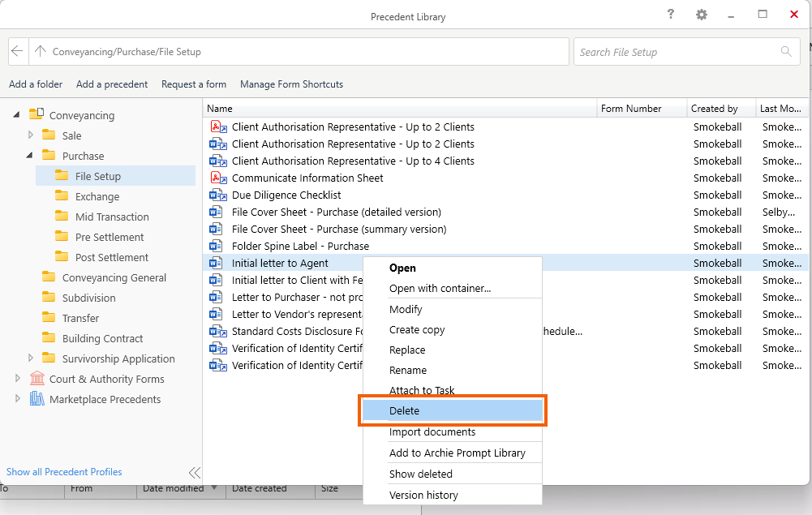Open the Pre Settlement folder
The width and height of the screenshot is (812, 515).
pos(110,237)
